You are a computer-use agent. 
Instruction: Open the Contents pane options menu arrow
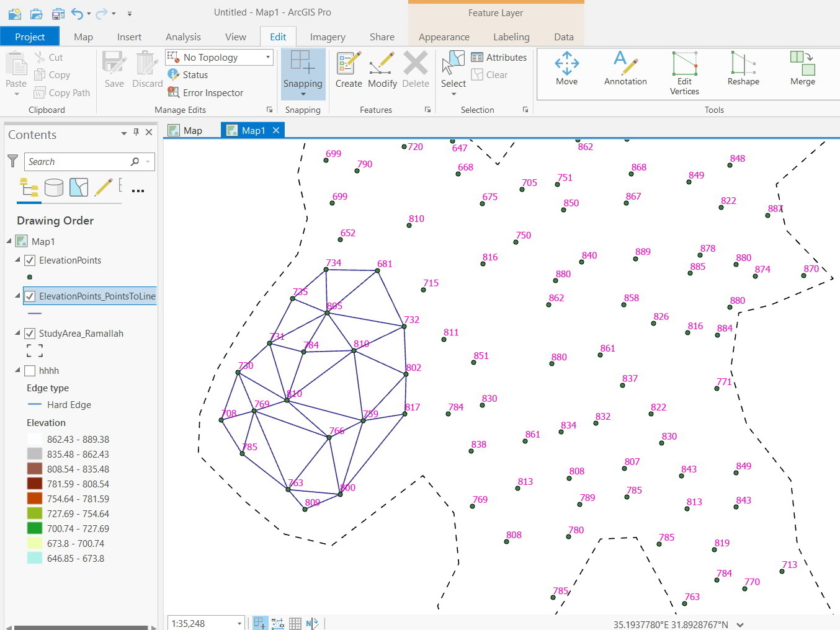point(123,133)
